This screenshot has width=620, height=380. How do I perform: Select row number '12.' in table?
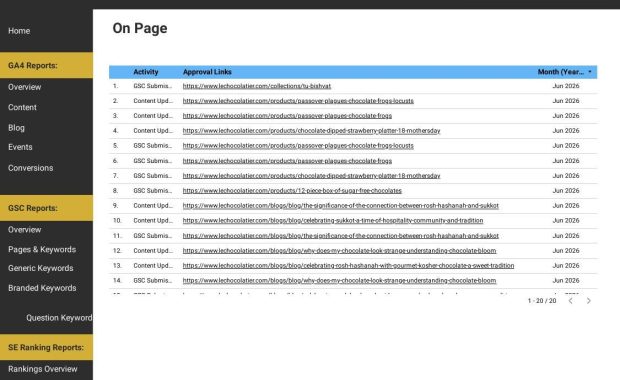pos(117,251)
